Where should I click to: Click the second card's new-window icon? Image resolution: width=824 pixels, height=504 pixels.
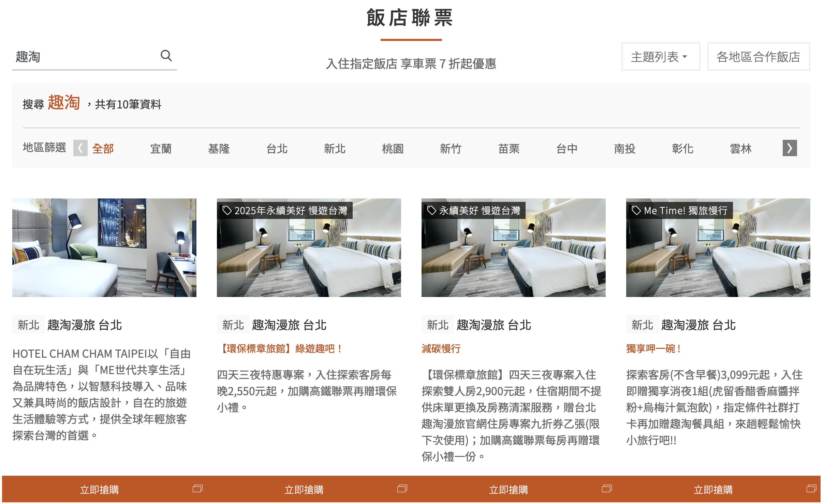pos(402,489)
